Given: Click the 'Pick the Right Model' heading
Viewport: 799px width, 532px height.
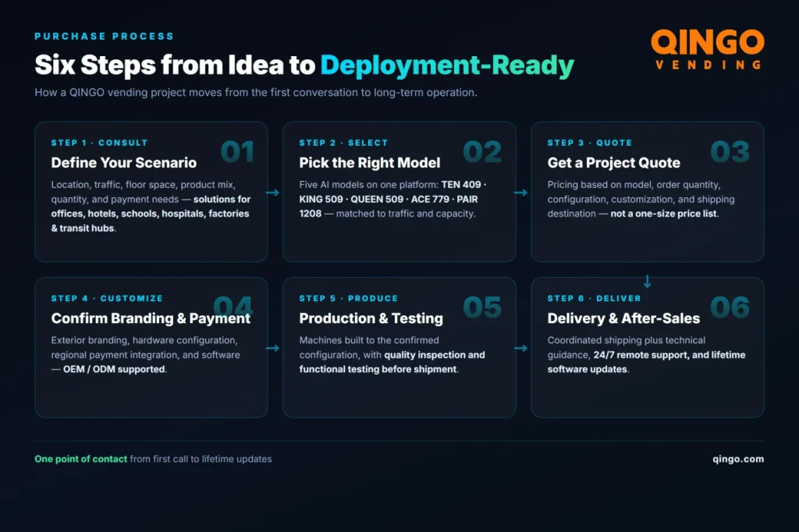Looking at the screenshot, I should click(369, 162).
